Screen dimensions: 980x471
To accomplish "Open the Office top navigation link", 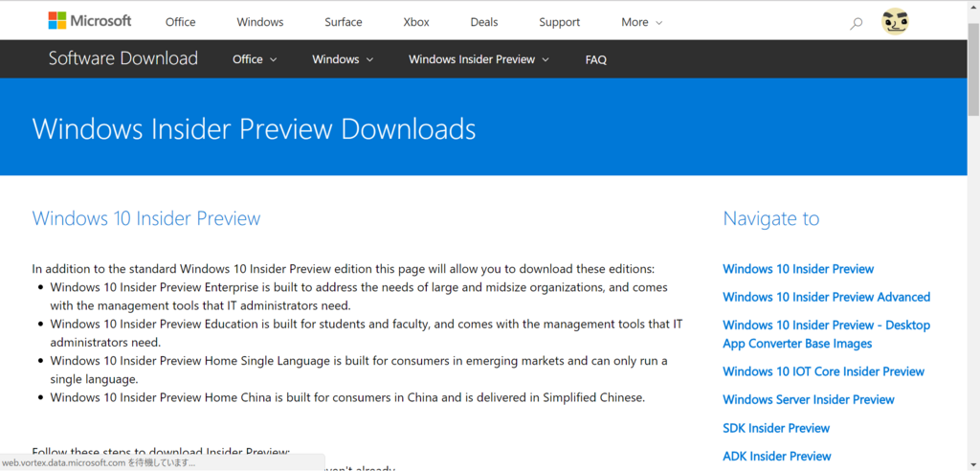I will 181,22.
